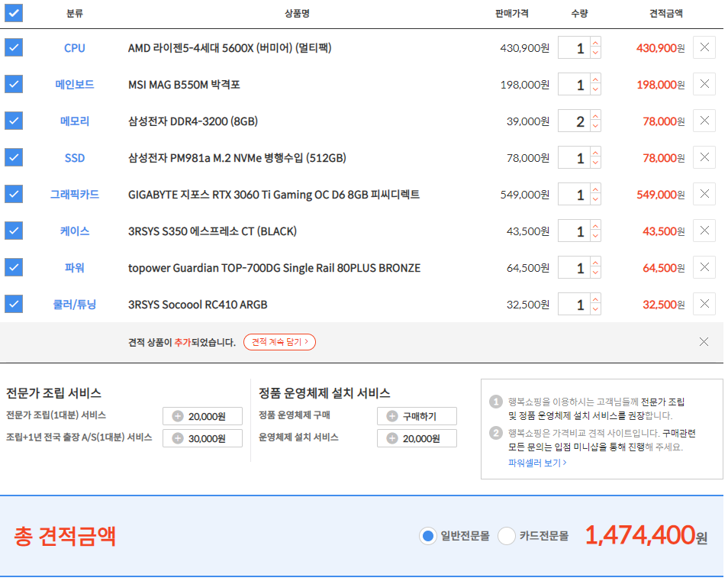This screenshot has height=581, width=728.
Task: Open the SSD category link
Action: (74, 158)
